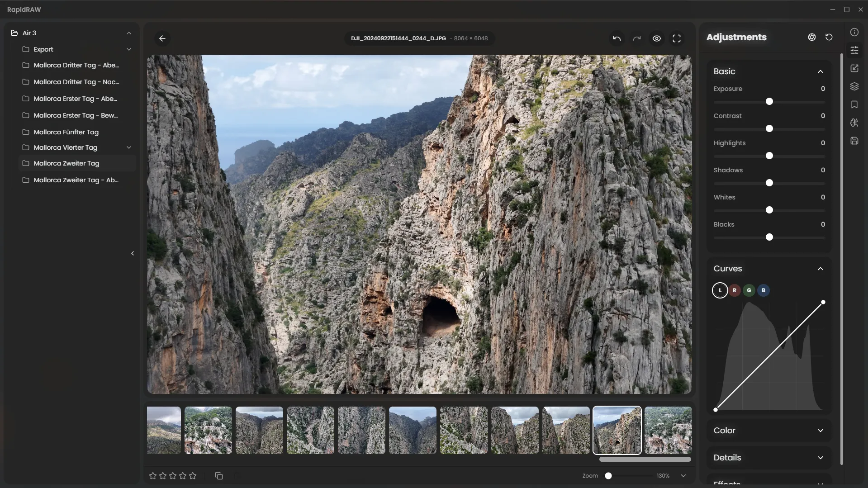Reset all adjustments with the reset icon
The height and width of the screenshot is (488, 868).
829,37
